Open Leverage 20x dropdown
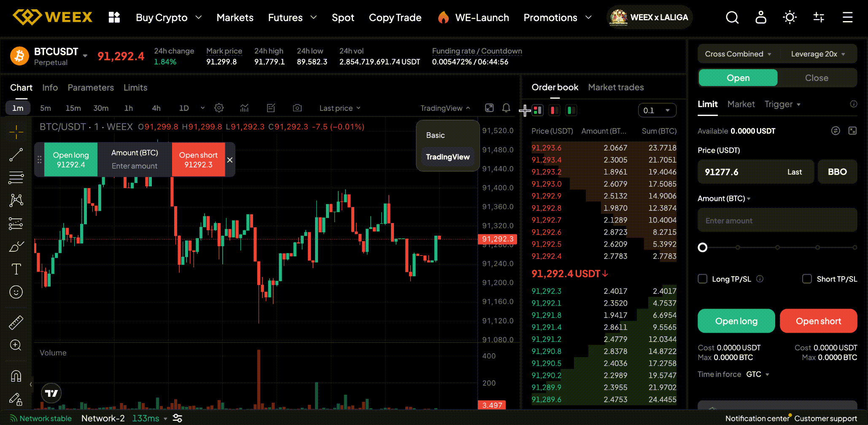This screenshot has height=425, width=868. 818,54
